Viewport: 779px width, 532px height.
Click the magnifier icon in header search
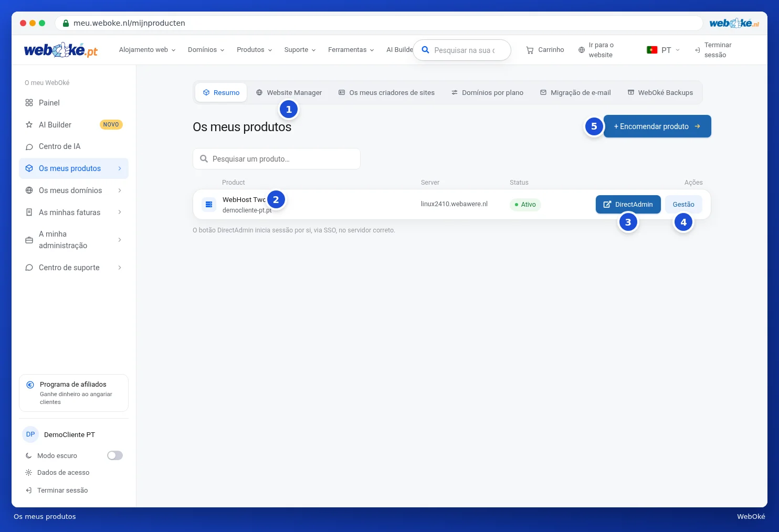click(x=426, y=50)
